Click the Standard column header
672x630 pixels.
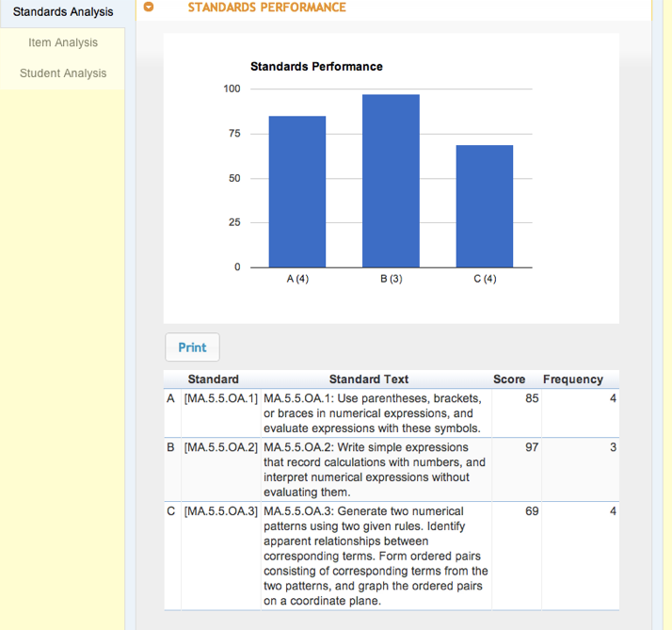click(x=213, y=380)
